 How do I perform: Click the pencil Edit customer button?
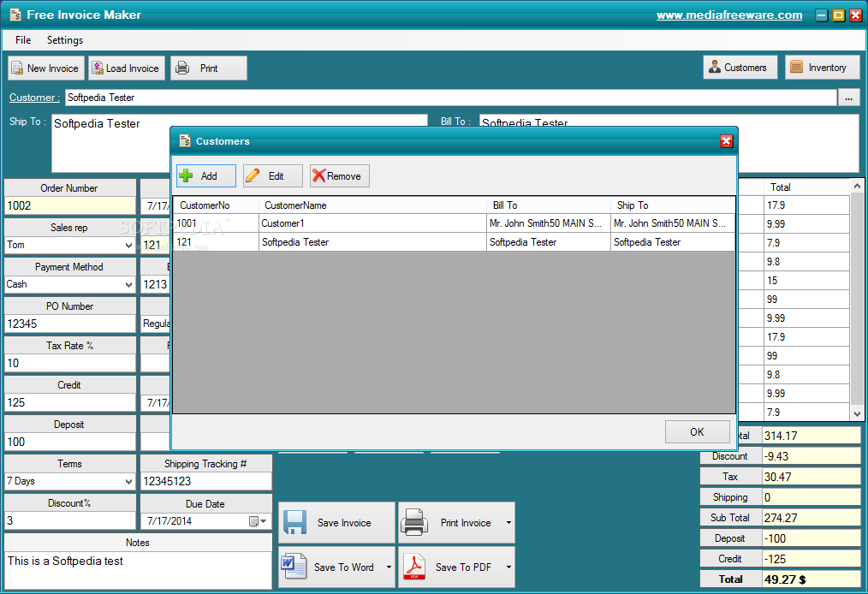[x=273, y=176]
